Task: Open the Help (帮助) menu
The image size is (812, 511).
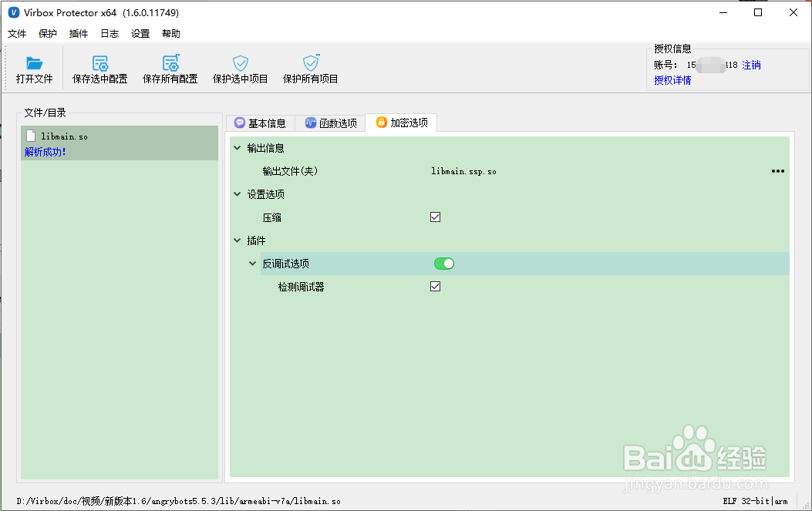Action: (171, 34)
